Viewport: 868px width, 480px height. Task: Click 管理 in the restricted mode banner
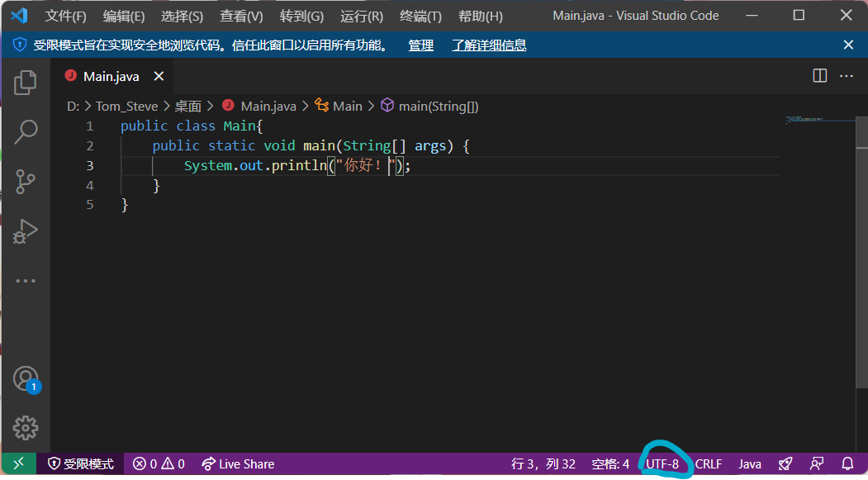[420, 45]
